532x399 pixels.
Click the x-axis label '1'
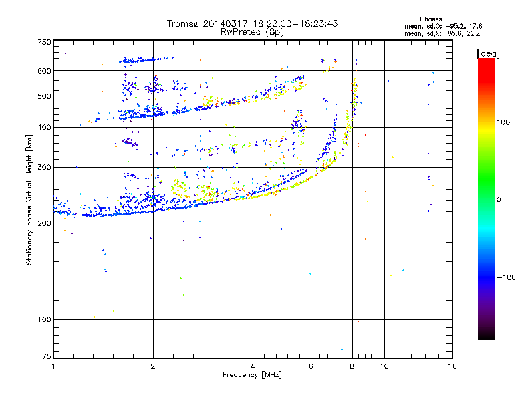pyautogui.click(x=53, y=366)
